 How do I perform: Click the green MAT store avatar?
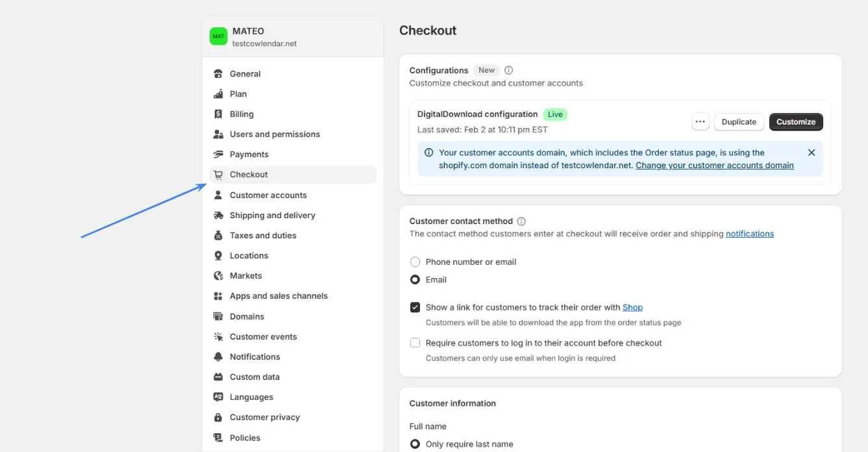point(218,36)
